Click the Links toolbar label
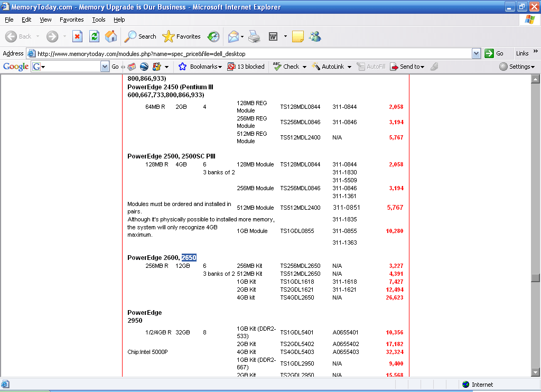 (522, 53)
